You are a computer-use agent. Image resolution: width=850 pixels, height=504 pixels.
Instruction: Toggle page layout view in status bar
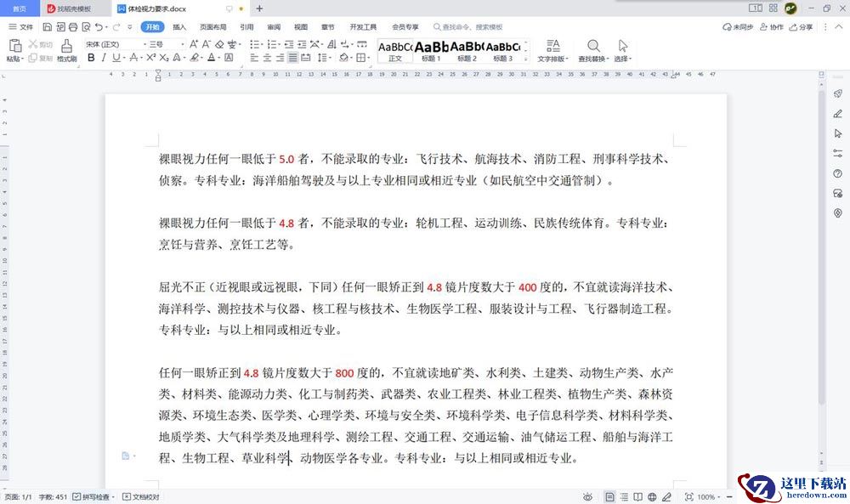click(x=609, y=497)
